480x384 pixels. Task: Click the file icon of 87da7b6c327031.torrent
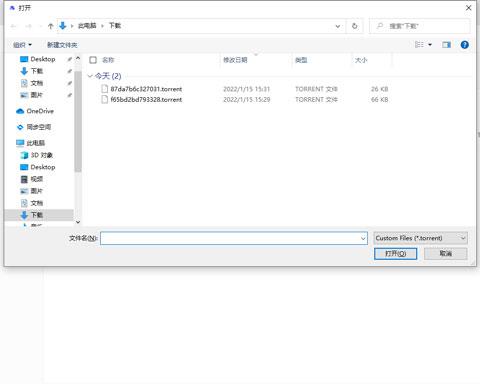[105, 89]
